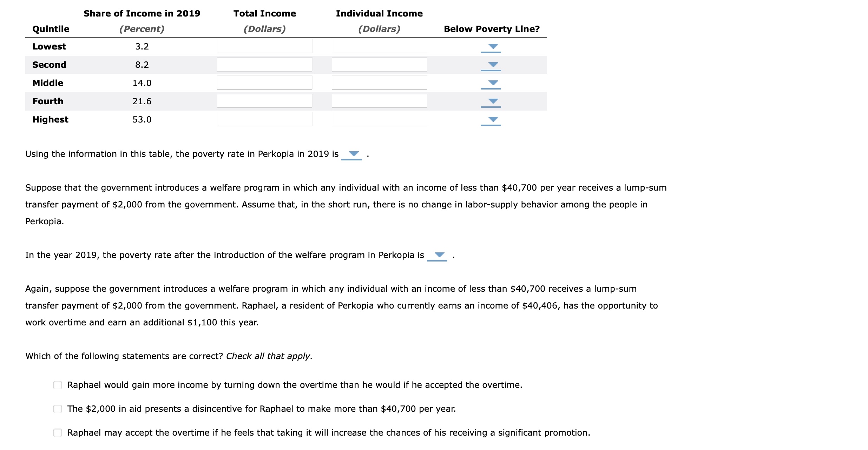Image resolution: width=868 pixels, height=450 pixels.
Task: Click the Quintile column header
Action: pos(51,29)
